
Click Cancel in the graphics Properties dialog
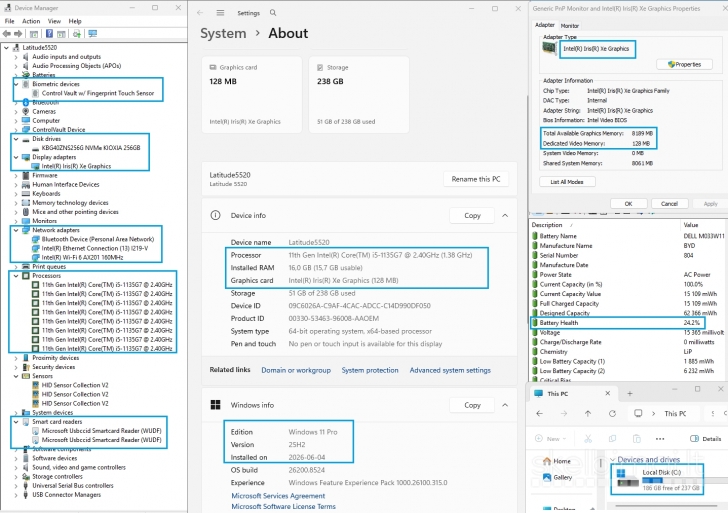[669, 203]
